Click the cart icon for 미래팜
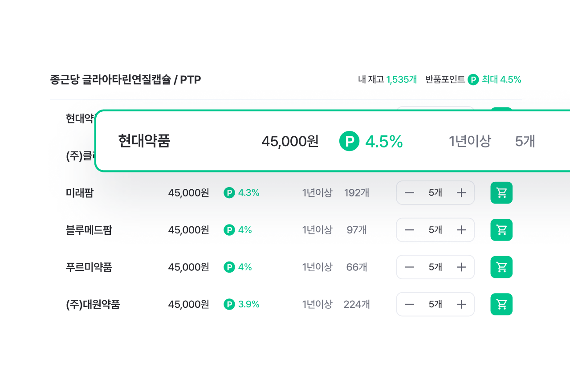This screenshot has width=570, height=392. click(x=501, y=192)
